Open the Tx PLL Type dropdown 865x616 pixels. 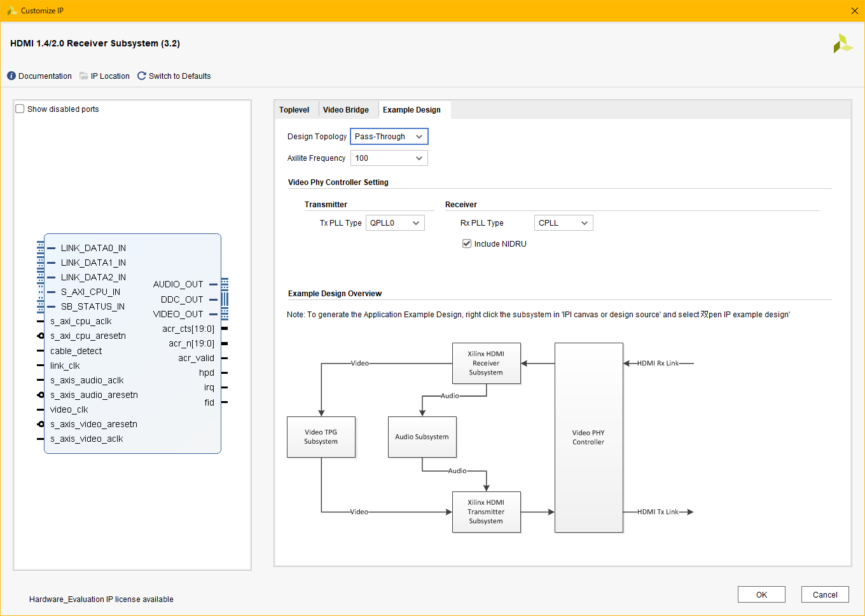(x=395, y=223)
